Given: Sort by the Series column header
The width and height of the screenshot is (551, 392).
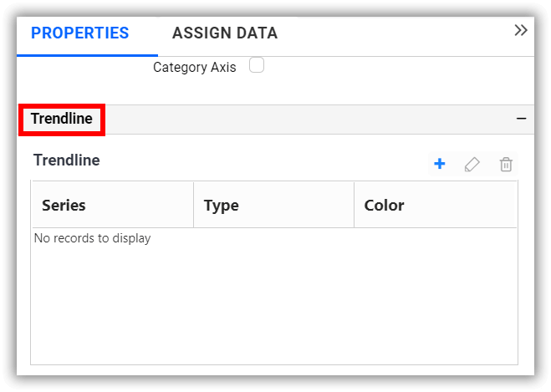Looking at the screenshot, I should pyautogui.click(x=64, y=206).
